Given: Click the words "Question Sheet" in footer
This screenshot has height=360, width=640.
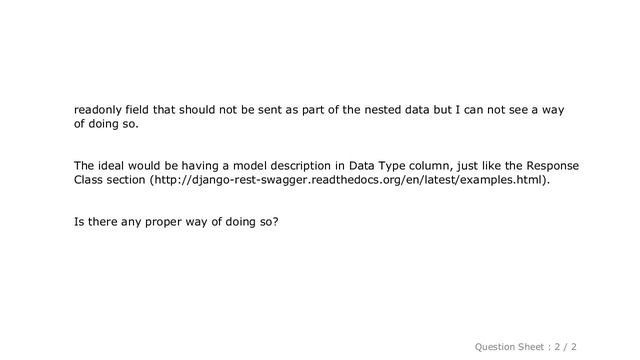Looking at the screenshot, I should click(509, 347).
